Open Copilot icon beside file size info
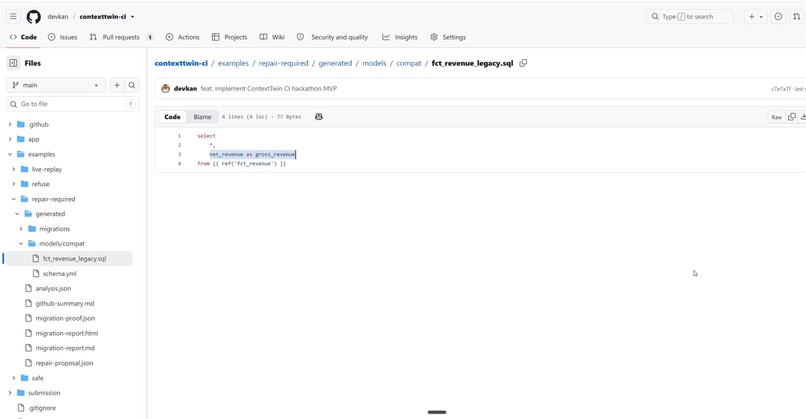 [x=319, y=117]
